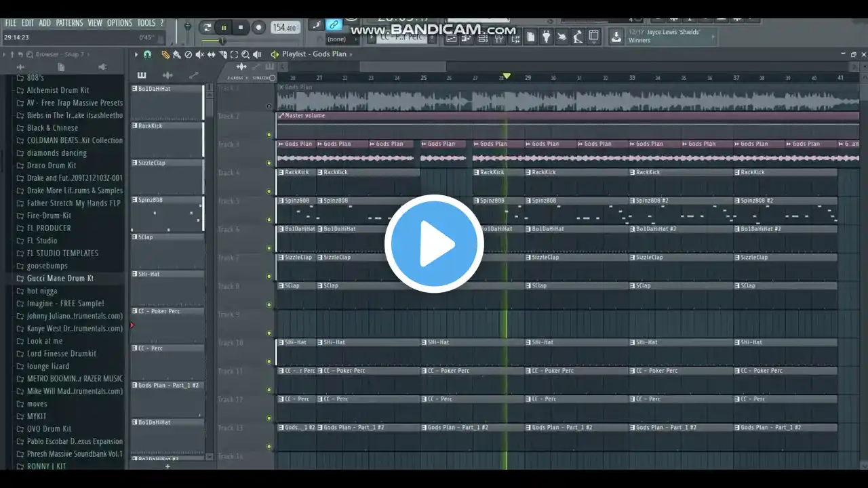Select the Draw pencil tool in the playlist toolbar
This screenshot has height=488, width=868.
[x=165, y=54]
